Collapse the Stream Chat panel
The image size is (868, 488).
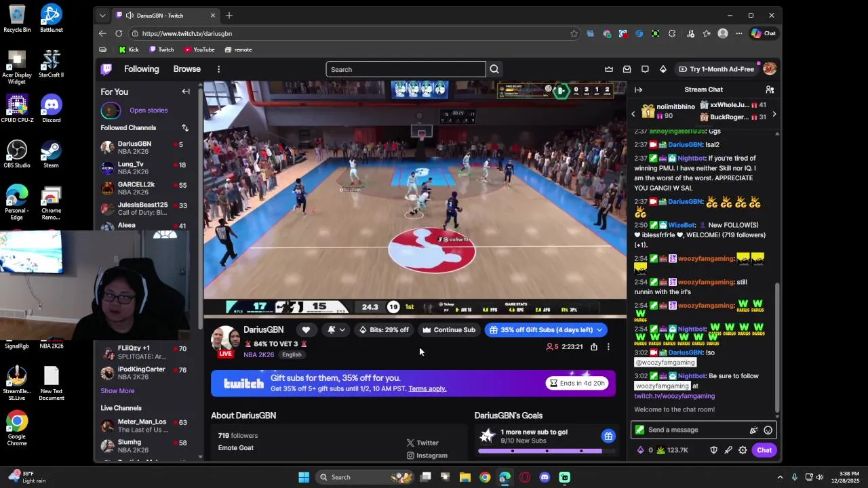point(638,89)
